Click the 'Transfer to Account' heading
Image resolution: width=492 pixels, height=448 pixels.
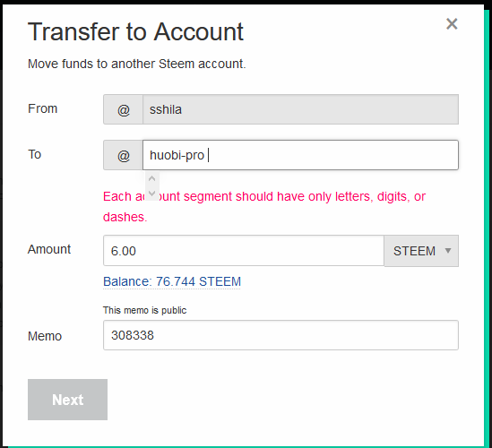(x=135, y=31)
